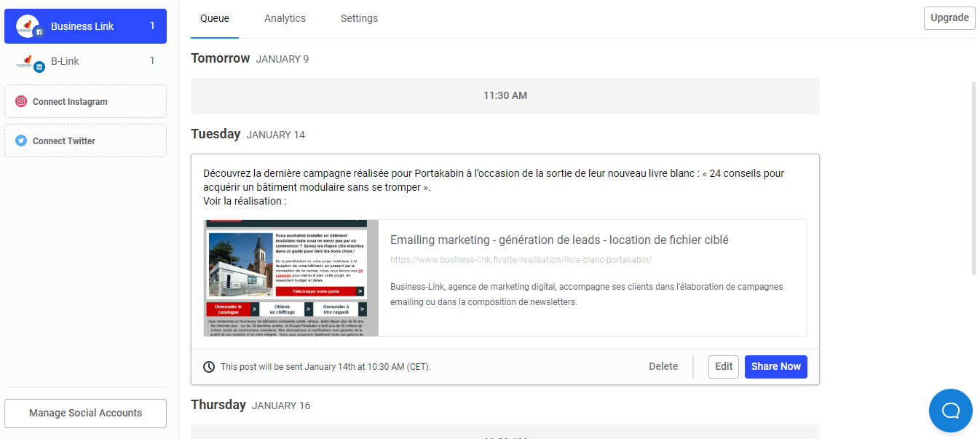Switch to the Queue tab
Image resolution: width=980 pixels, height=439 pixels.
(x=215, y=18)
